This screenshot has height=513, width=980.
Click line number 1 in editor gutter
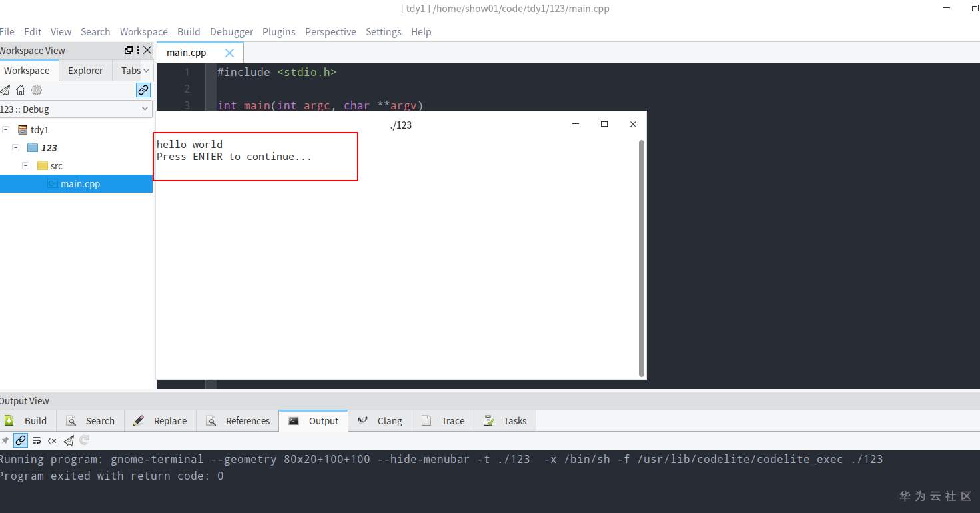(x=187, y=72)
